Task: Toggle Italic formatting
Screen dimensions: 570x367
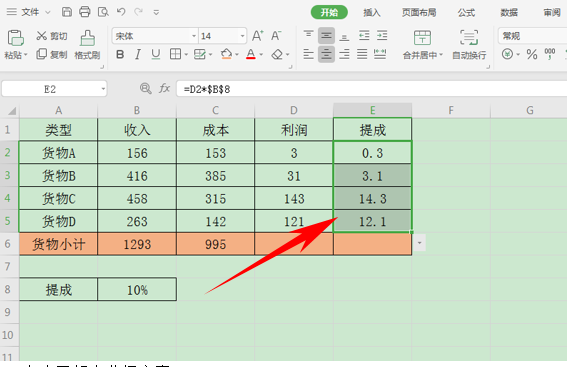Action: pyautogui.click(x=137, y=55)
